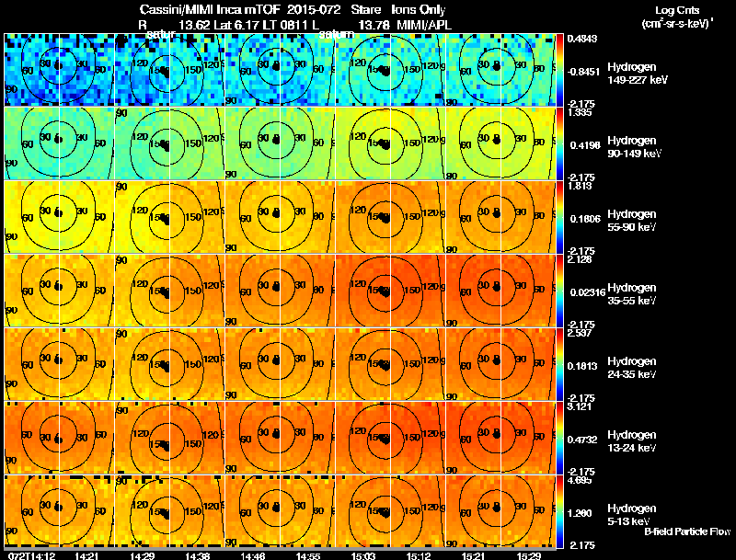
Task: Click the 15:03 time axis marker
Action: coord(363,555)
